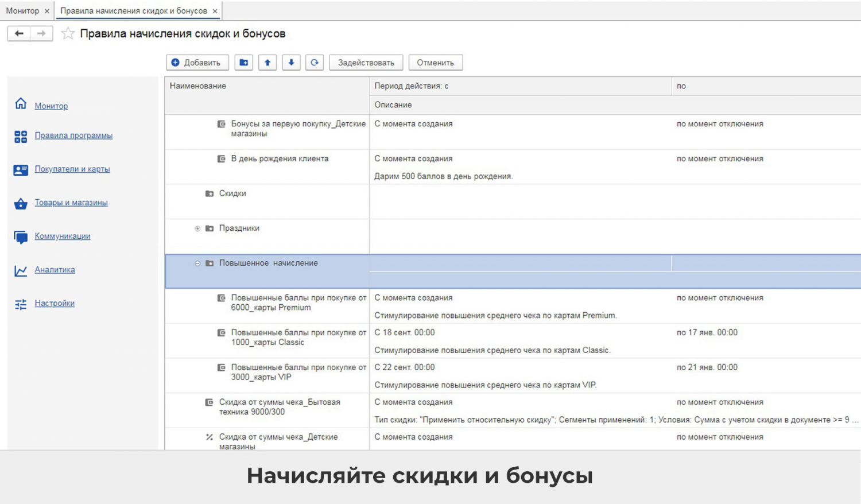Move the selected rule down with the arrow icon
Screen dimensions: 861x504
(x=291, y=63)
